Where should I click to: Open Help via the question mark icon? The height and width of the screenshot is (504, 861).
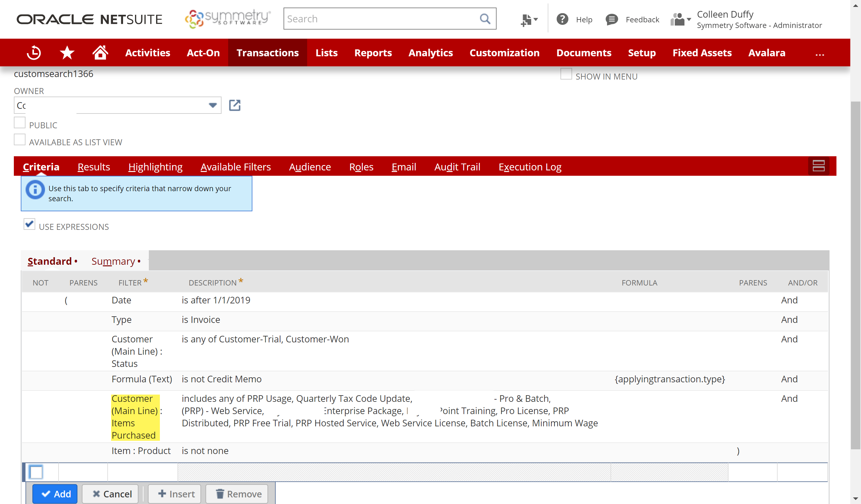(x=562, y=19)
